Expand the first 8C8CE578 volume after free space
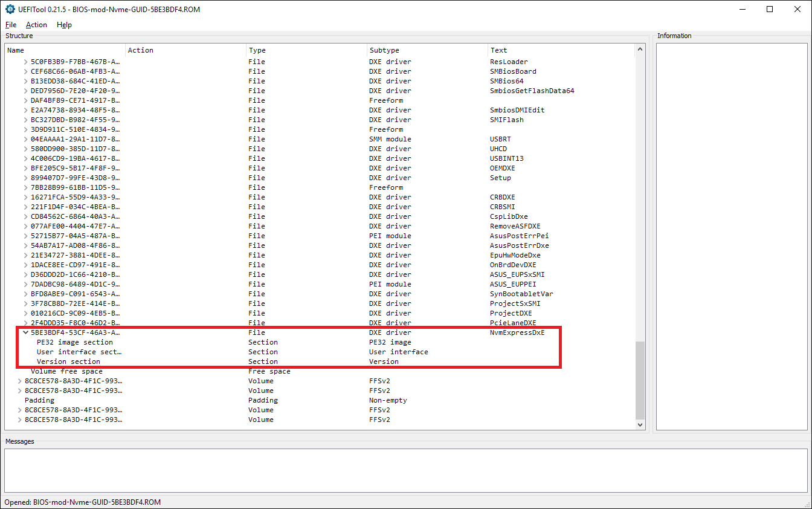The image size is (812, 509). click(x=19, y=381)
